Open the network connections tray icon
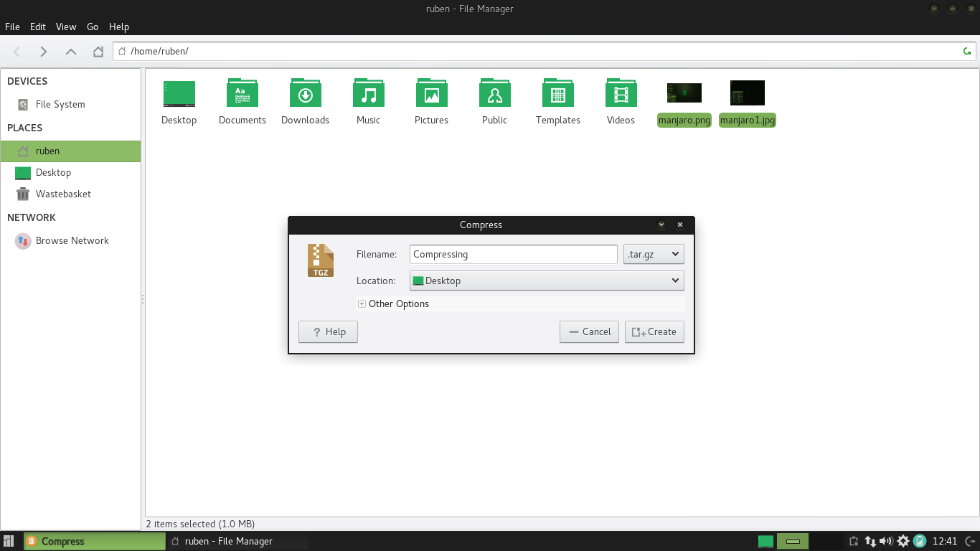 [x=870, y=541]
